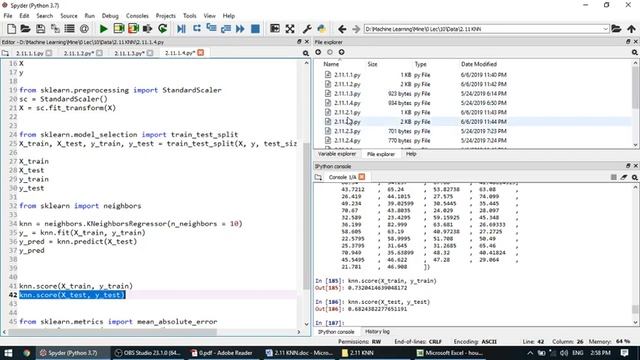
Task: Open the Source menu
Action: point(69,16)
